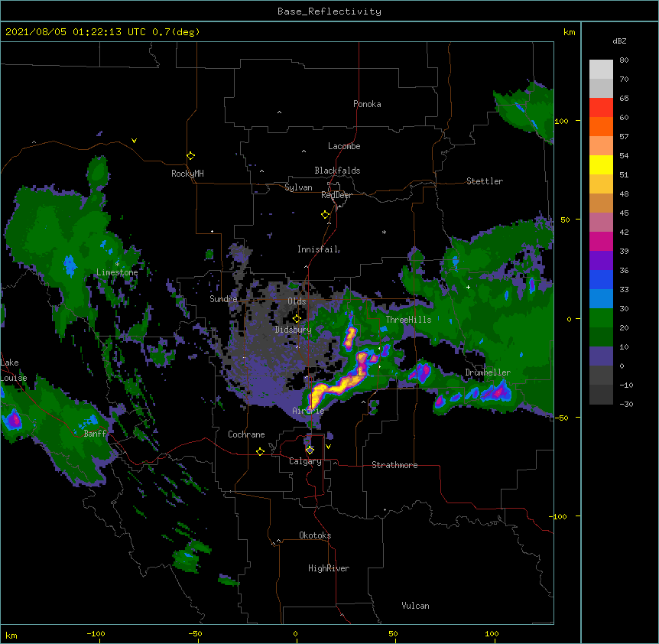The height and width of the screenshot is (644, 659).
Task: Select the RedDeer city label
Action: click(336, 195)
